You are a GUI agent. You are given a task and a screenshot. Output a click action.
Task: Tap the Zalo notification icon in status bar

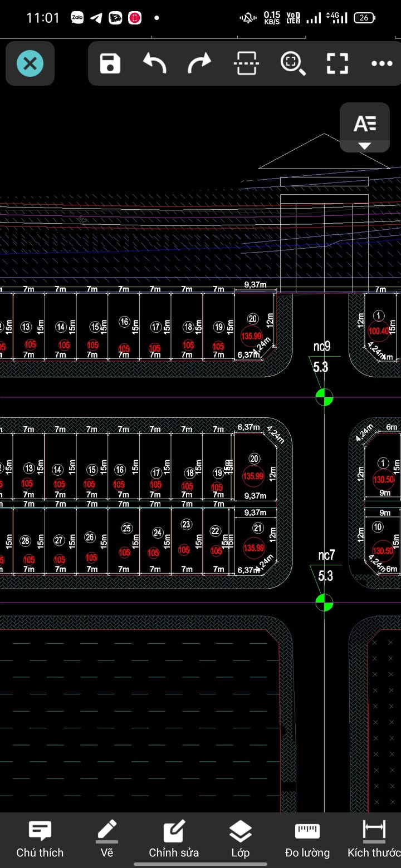click(x=77, y=18)
